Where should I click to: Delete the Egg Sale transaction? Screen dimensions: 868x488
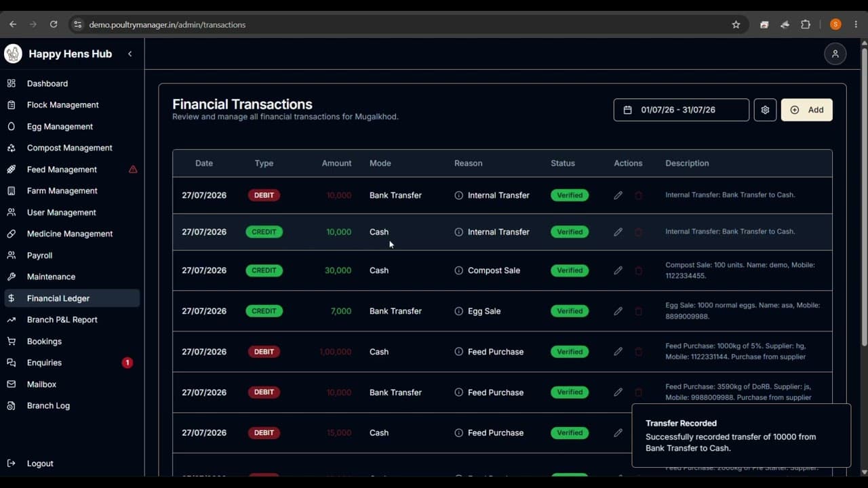point(638,311)
